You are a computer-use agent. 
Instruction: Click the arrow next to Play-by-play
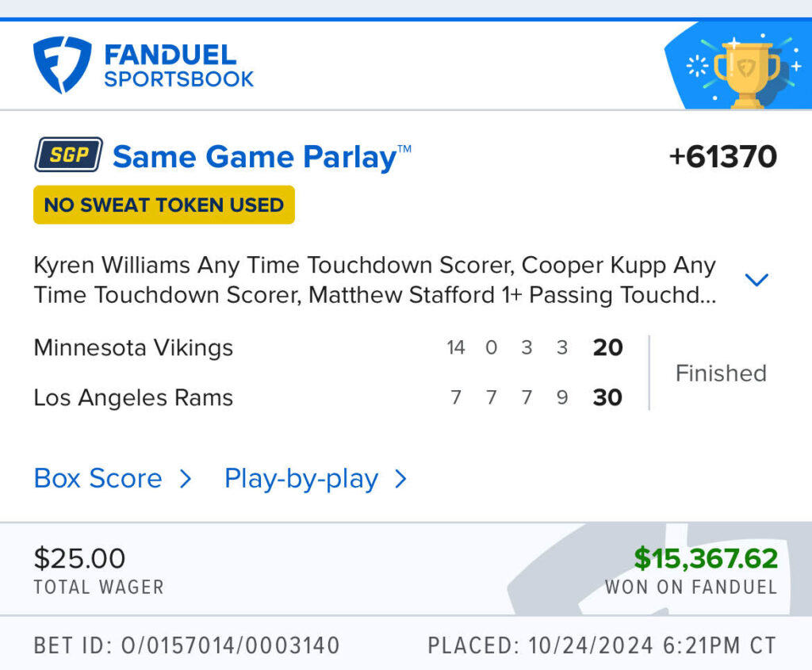[x=400, y=479]
